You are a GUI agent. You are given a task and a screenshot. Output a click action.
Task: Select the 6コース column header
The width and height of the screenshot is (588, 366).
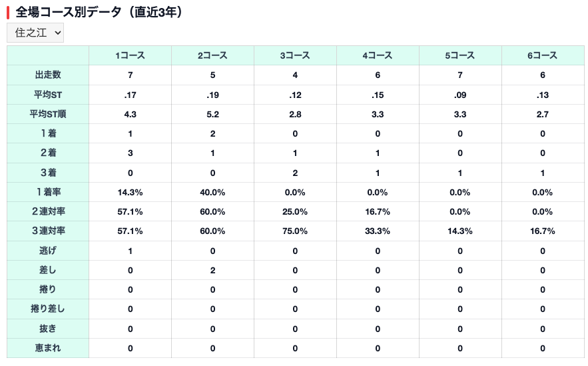coord(543,55)
